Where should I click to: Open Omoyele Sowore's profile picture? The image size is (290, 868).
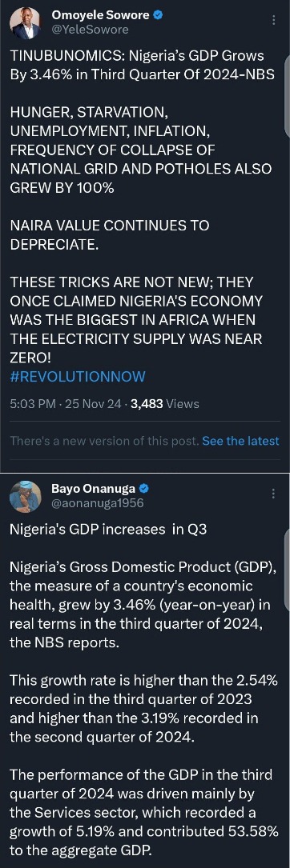26,22
